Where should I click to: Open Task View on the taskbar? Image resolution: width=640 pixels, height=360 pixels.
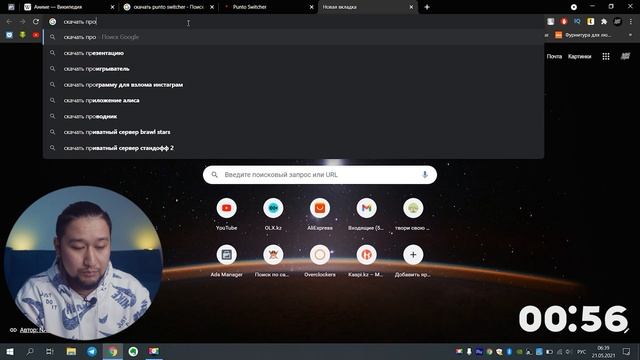point(50,351)
